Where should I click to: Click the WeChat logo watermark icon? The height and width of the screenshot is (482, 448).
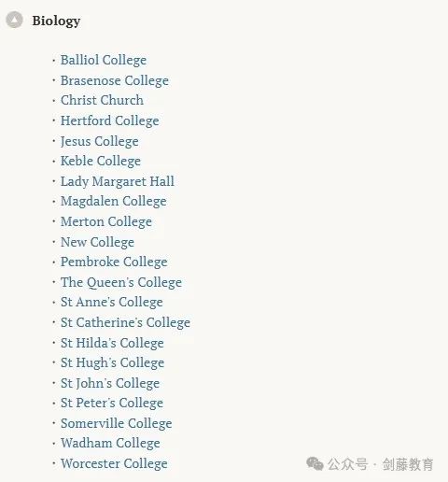pyautogui.click(x=315, y=463)
